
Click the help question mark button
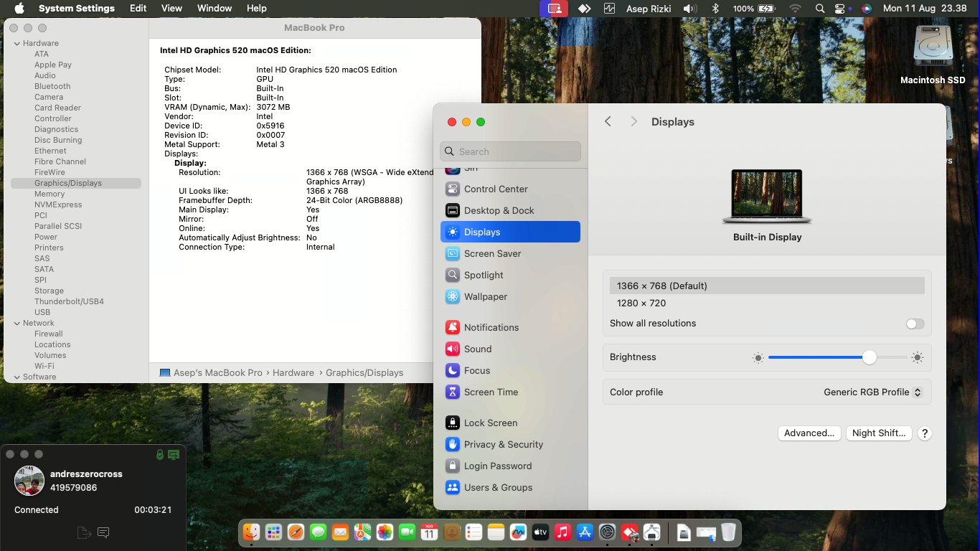click(x=925, y=433)
